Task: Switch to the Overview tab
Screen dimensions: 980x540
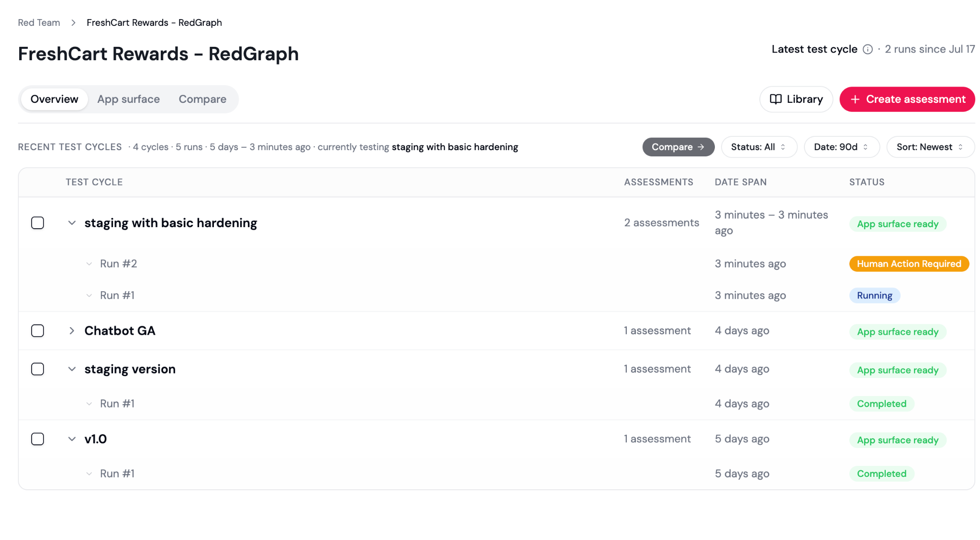Action: coord(55,99)
